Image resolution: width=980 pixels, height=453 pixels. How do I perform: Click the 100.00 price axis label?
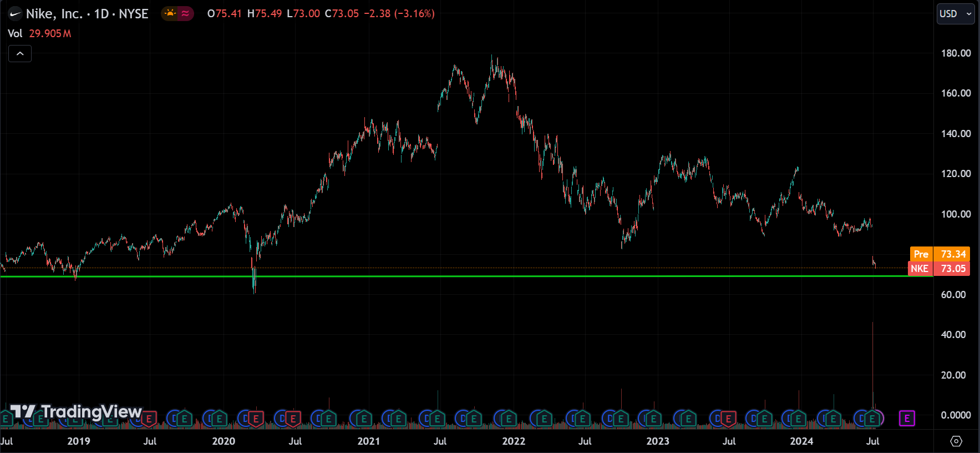pos(956,214)
